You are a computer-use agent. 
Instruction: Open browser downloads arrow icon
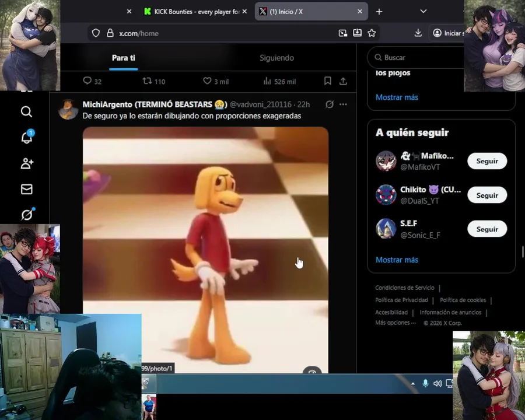pyautogui.click(x=418, y=33)
